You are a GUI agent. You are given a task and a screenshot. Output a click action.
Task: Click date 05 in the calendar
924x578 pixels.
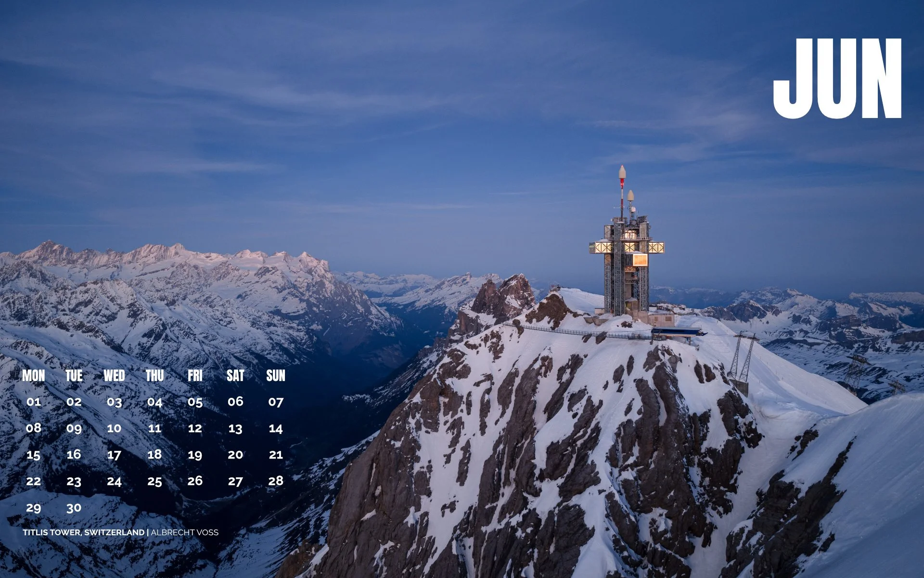point(195,402)
